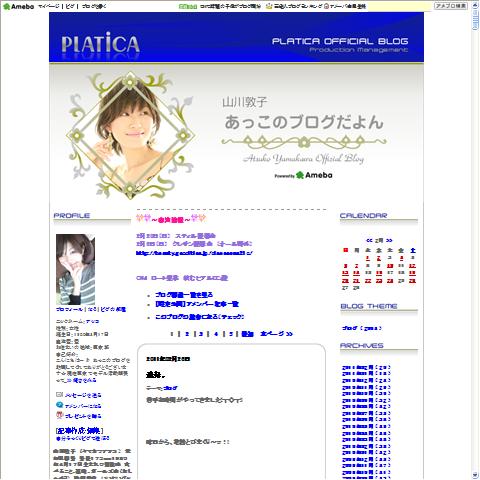Click the profile photo thumbnail under PROFILE
The width and height of the screenshot is (480, 480).
[75, 269]
